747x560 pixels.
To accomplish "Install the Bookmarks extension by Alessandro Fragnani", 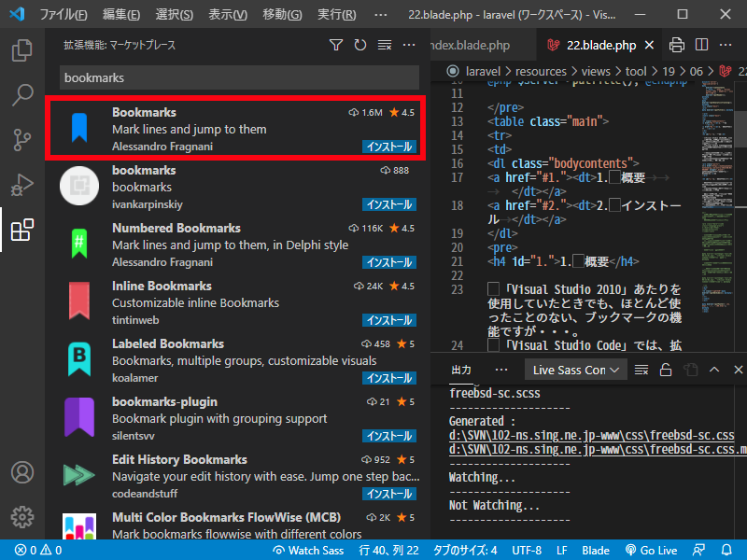I will pos(388,147).
